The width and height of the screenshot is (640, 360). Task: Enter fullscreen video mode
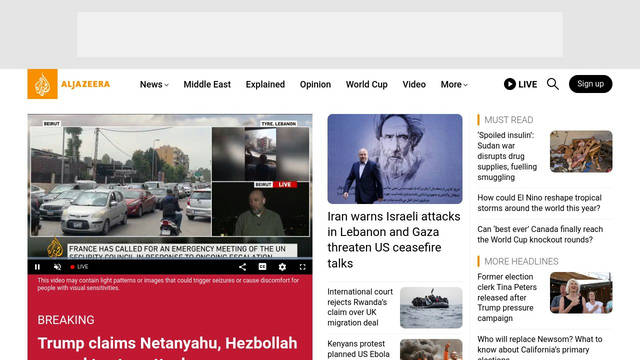[302, 267]
